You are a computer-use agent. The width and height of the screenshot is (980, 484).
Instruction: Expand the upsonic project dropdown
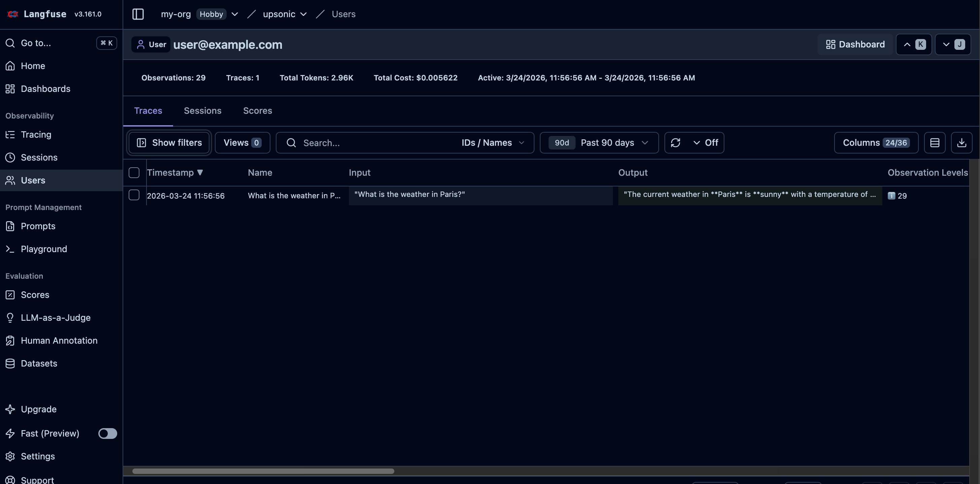[303, 14]
